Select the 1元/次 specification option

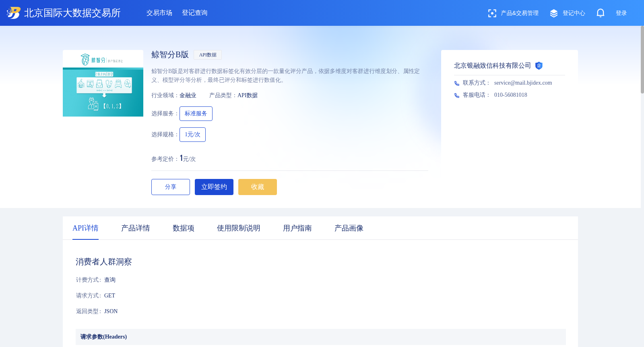(x=192, y=135)
